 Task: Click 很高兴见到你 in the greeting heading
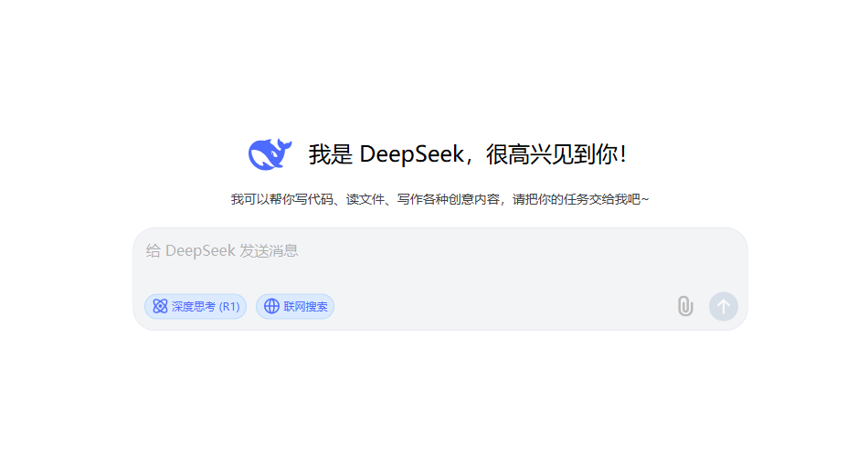point(552,154)
